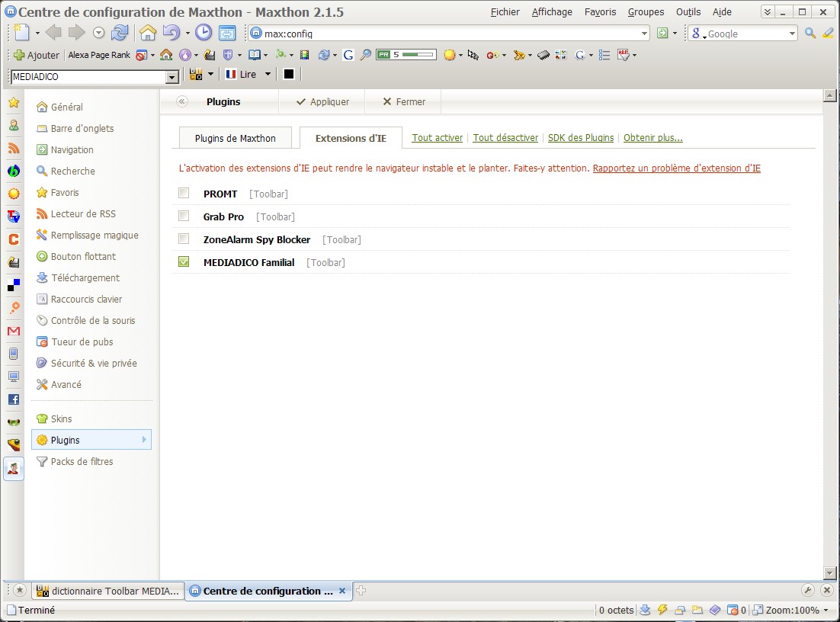This screenshot has height=622, width=840.
Task: Open the Google search engine dropdown
Action: click(792, 34)
